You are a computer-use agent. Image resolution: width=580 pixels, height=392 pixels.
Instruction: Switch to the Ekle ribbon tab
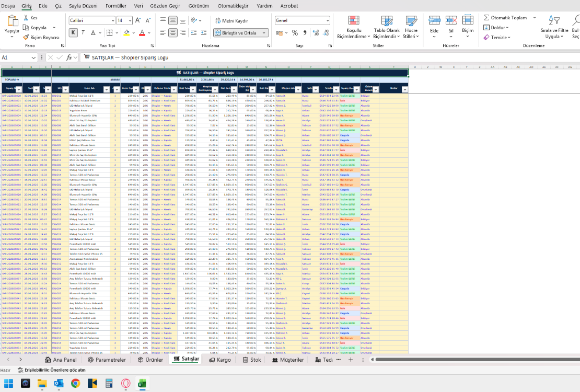[43, 6]
